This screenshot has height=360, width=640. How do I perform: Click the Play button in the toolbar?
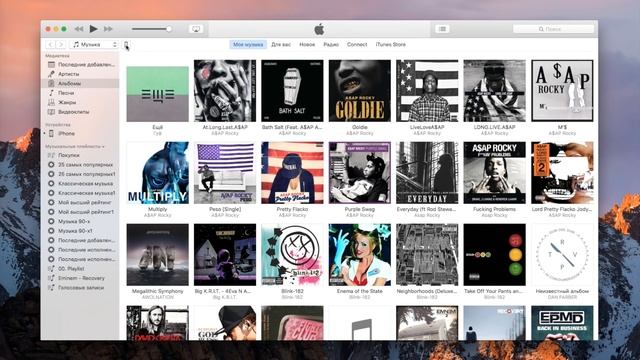click(93, 29)
